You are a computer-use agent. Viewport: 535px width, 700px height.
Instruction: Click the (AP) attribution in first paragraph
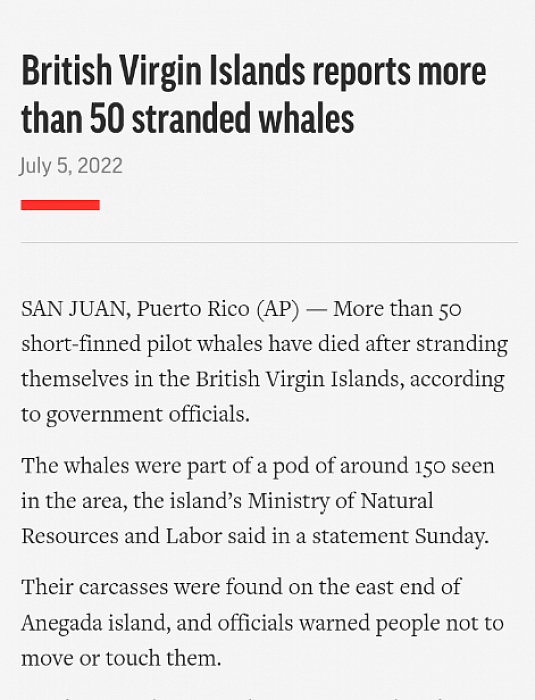[x=278, y=309]
